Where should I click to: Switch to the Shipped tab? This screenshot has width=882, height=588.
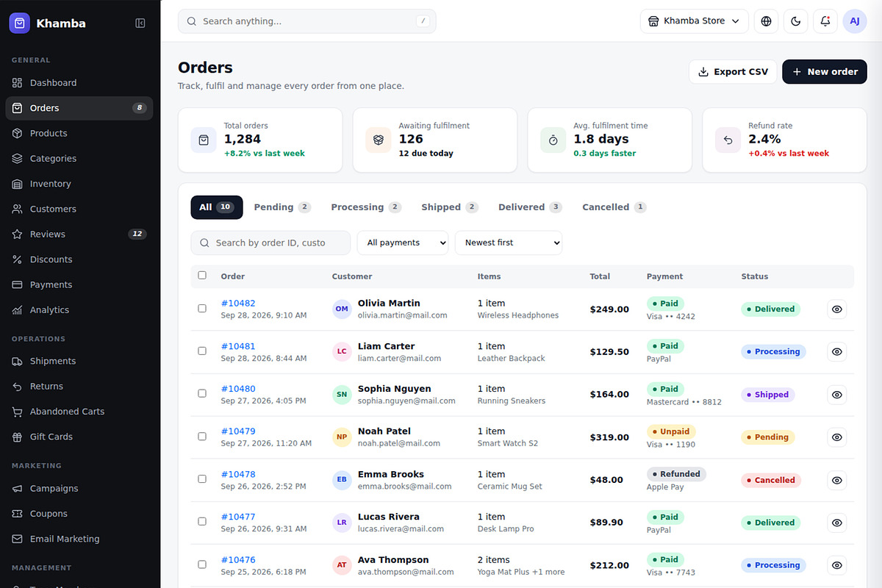(450, 207)
